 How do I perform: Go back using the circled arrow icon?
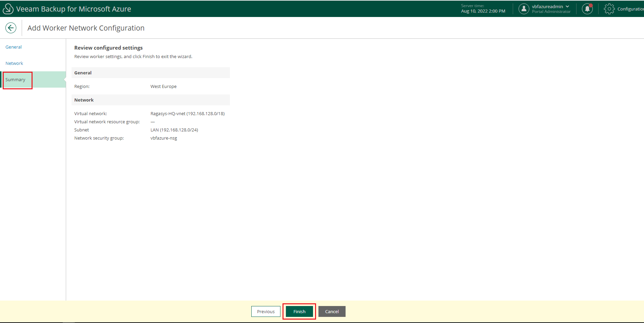pos(11,28)
